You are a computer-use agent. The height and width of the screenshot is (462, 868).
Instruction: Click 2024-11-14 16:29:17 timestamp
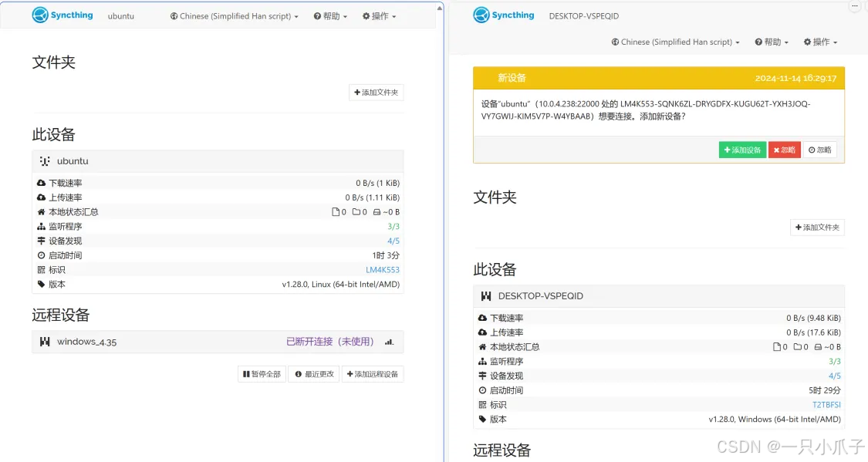(795, 78)
